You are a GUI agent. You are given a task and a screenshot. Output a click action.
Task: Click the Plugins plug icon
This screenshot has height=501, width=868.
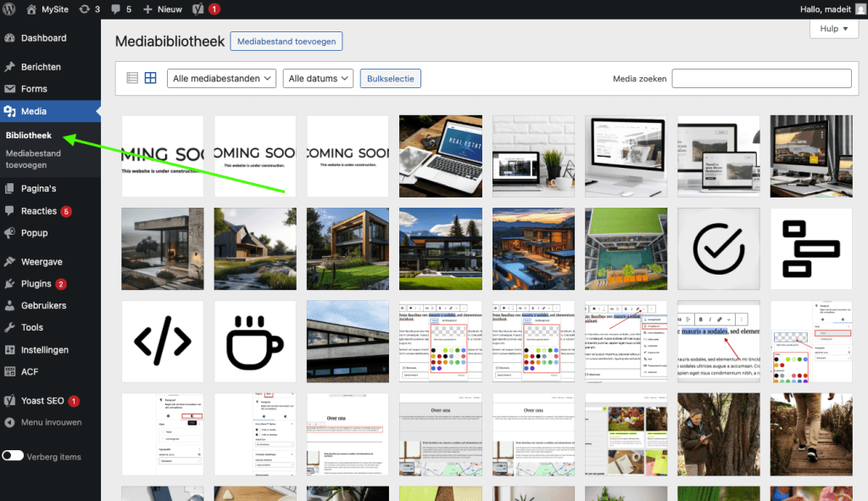(9, 283)
